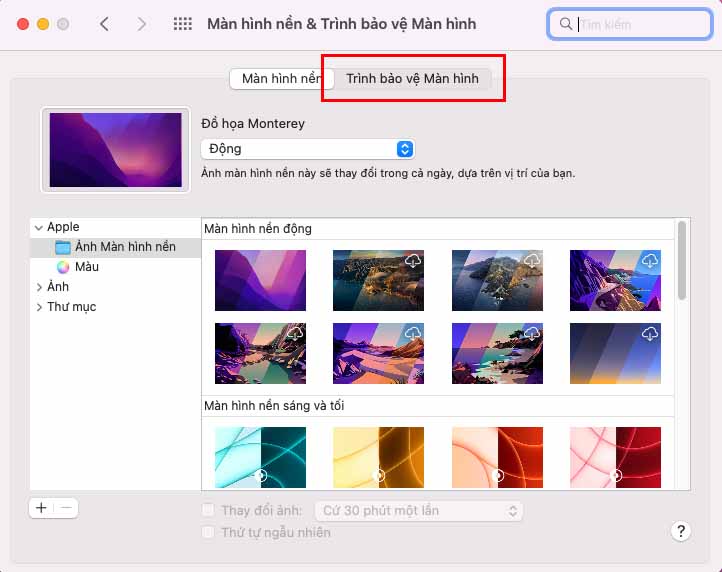Select the pink desert dunes wallpaper thumbnail
722x572 pixels.
(x=378, y=353)
